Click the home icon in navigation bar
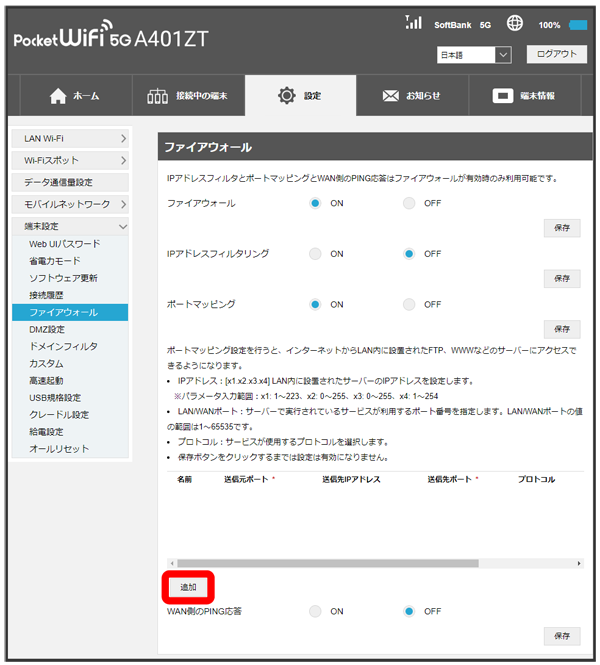The width and height of the screenshot is (600, 665). 58,96
